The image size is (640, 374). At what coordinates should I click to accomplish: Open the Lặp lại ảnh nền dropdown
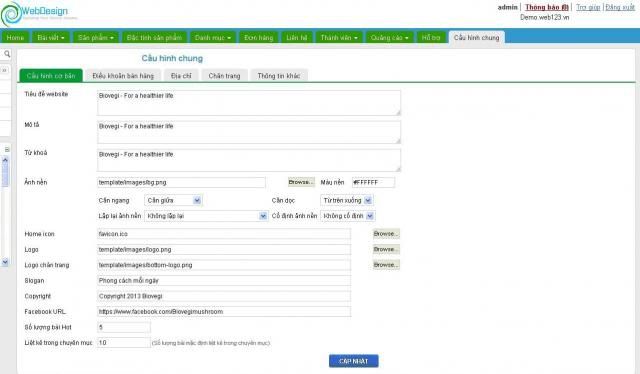(206, 216)
